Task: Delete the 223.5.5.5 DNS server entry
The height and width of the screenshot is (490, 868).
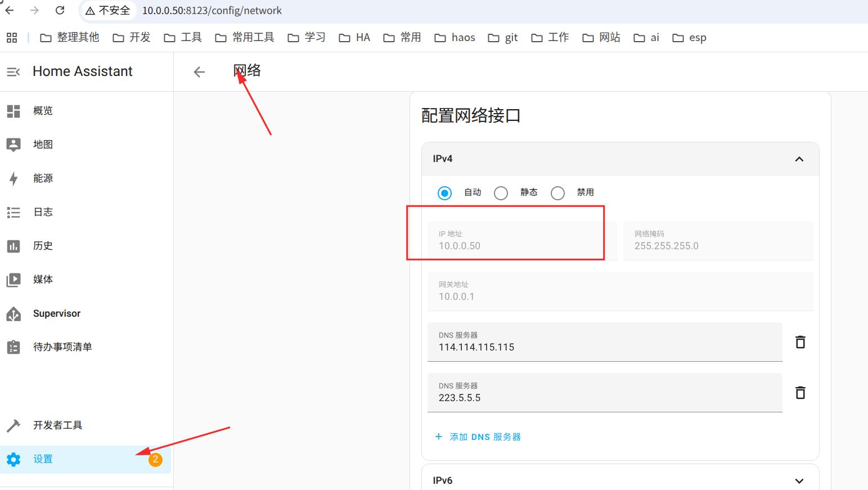Action: [800, 392]
